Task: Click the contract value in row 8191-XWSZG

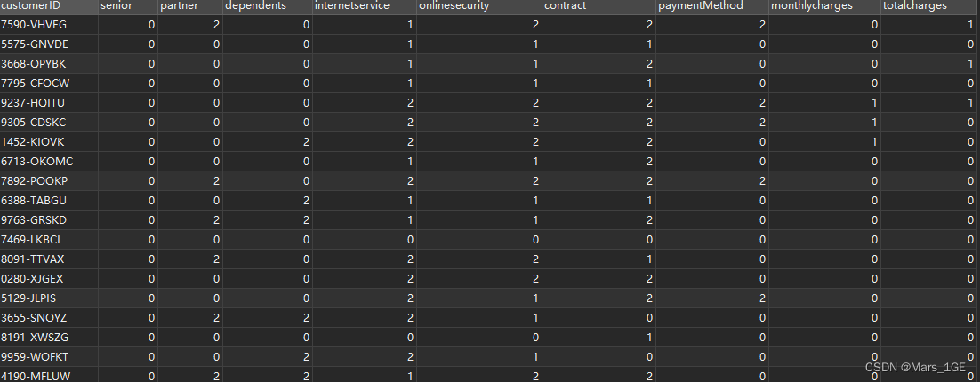Action: pos(599,338)
